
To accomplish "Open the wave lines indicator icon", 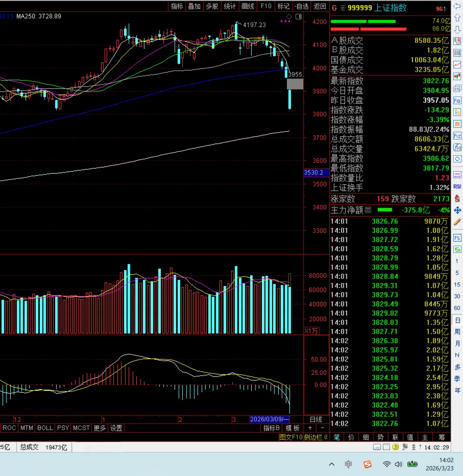I will pos(457,175).
